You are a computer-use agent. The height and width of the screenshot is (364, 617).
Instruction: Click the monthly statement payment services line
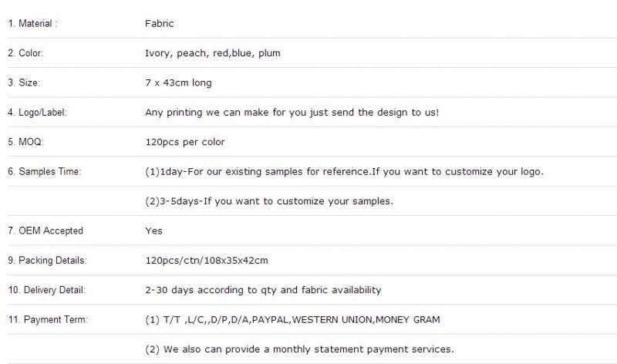(x=299, y=349)
